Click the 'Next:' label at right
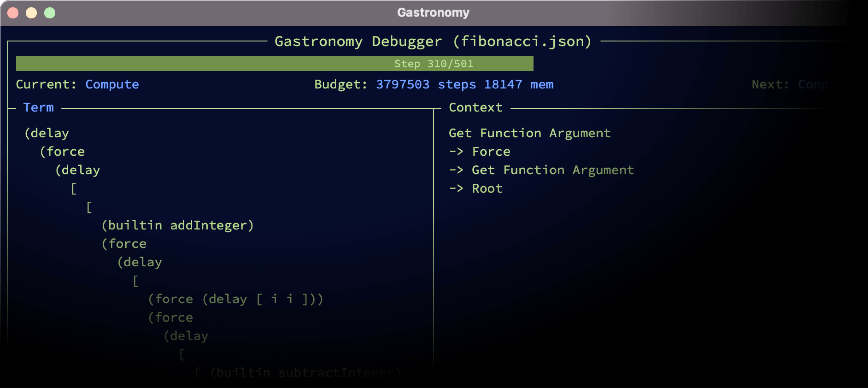868x388 pixels. point(770,84)
